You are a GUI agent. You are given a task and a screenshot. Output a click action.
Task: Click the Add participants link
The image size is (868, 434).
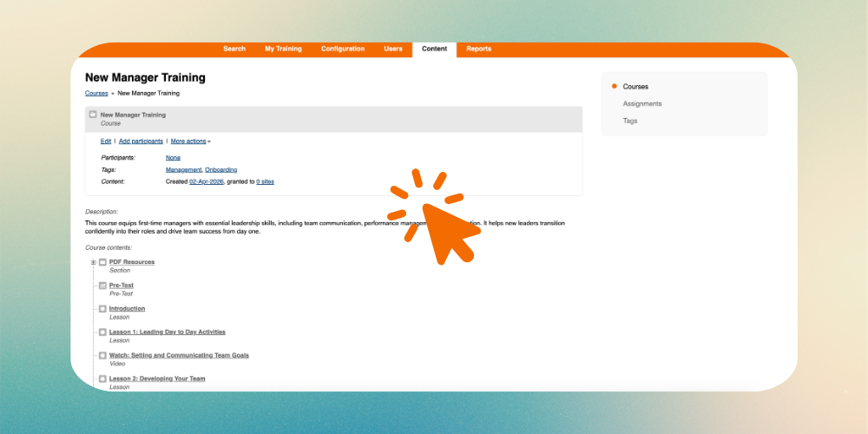tap(141, 141)
